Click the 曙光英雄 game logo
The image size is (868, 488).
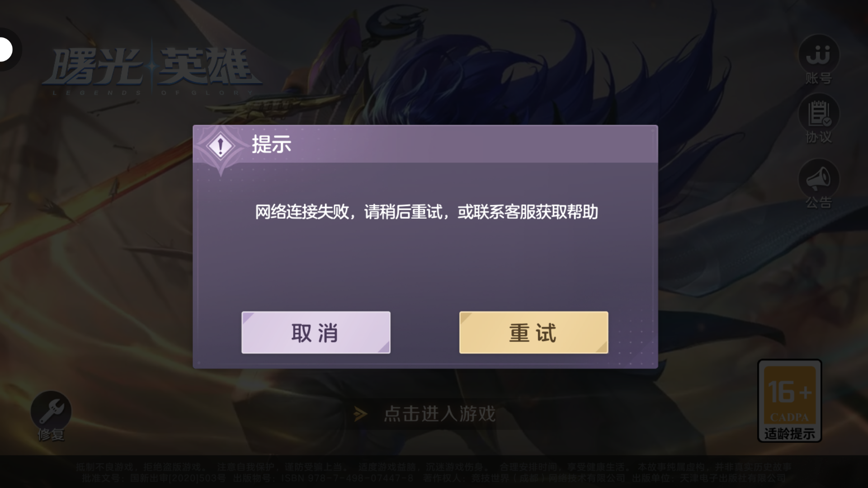(x=151, y=70)
